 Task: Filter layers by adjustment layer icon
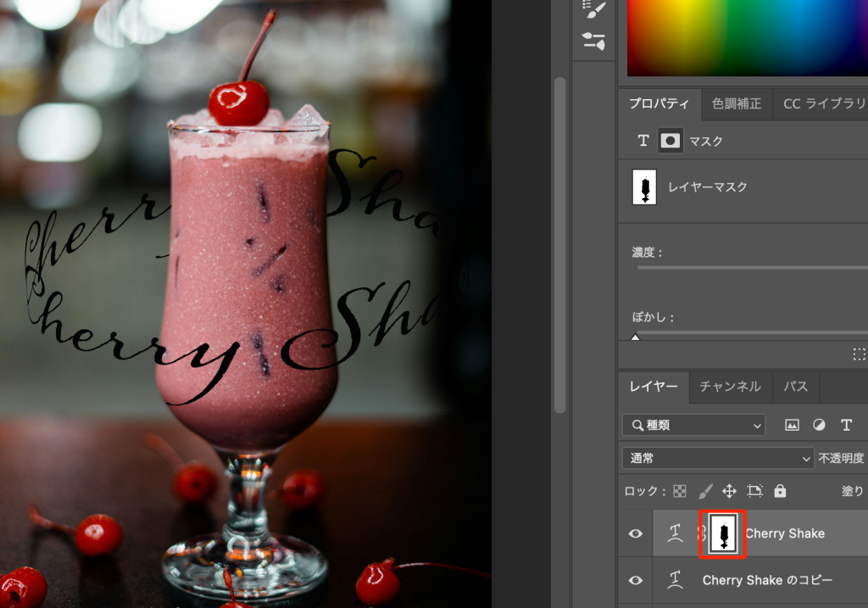tap(819, 425)
